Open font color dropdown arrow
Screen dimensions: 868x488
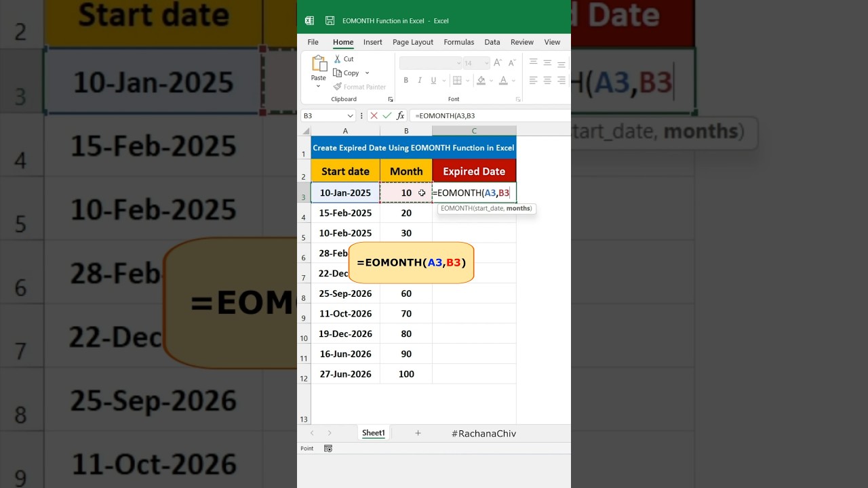(x=513, y=81)
